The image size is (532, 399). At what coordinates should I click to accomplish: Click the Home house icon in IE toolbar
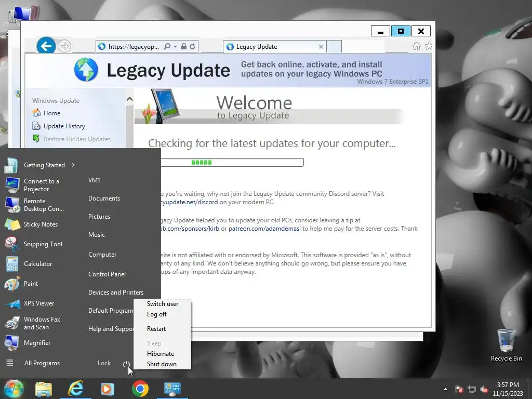click(x=417, y=46)
